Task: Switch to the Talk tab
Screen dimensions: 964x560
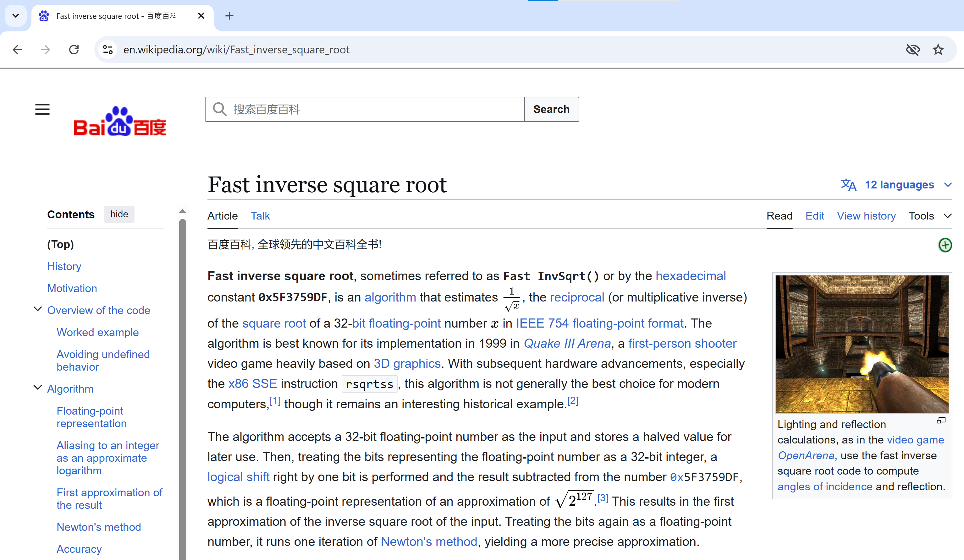Action: point(260,216)
